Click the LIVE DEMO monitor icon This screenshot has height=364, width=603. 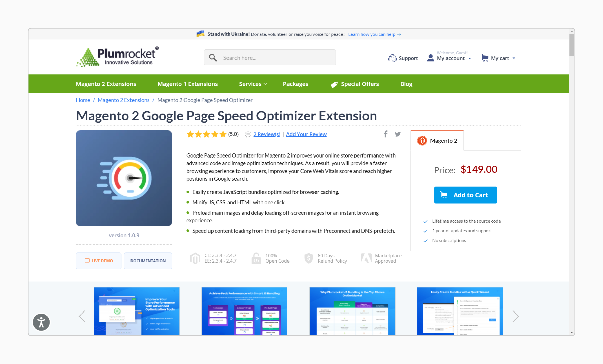point(87,261)
